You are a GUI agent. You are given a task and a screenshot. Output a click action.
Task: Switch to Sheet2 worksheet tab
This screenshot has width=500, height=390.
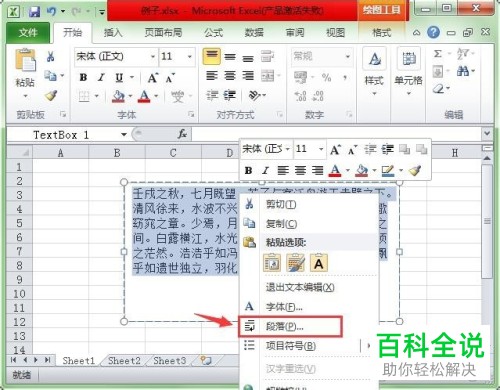[x=124, y=361]
